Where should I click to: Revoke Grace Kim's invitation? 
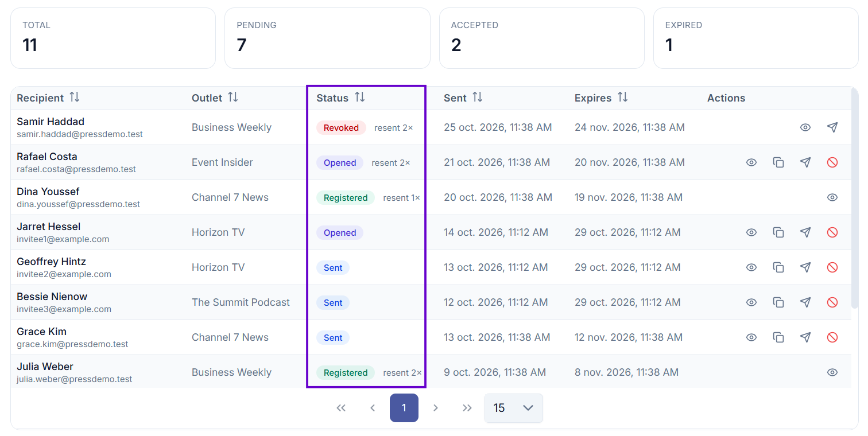point(832,337)
